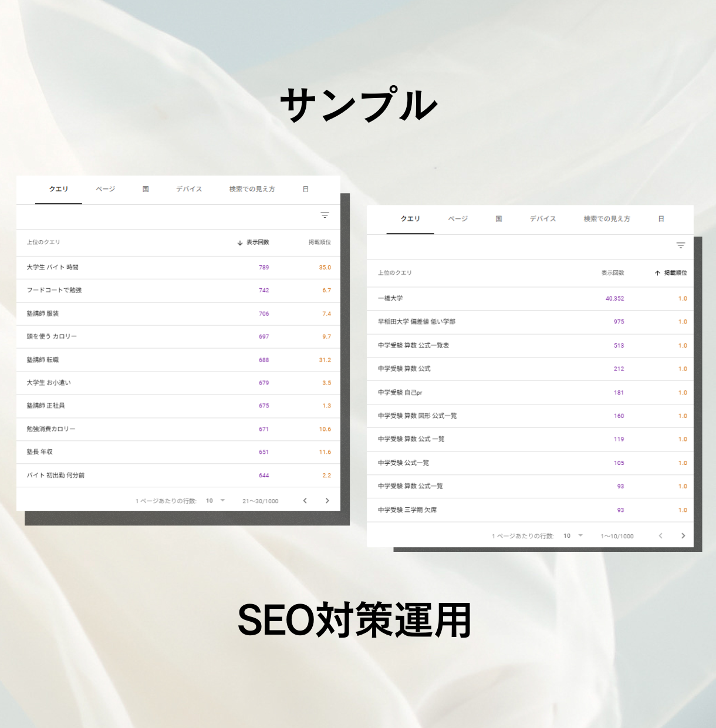The height and width of the screenshot is (728, 716).
Task: Click 掲載順位 column header in left table
Action: pyautogui.click(x=320, y=242)
